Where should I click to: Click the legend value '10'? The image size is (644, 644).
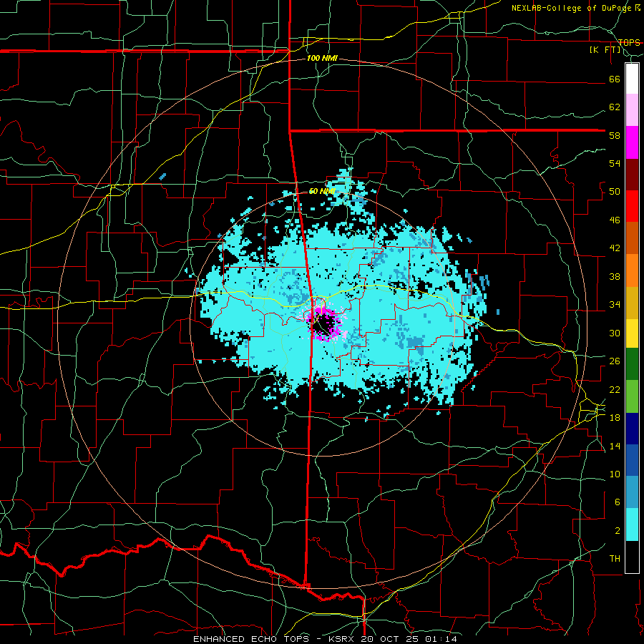click(615, 474)
